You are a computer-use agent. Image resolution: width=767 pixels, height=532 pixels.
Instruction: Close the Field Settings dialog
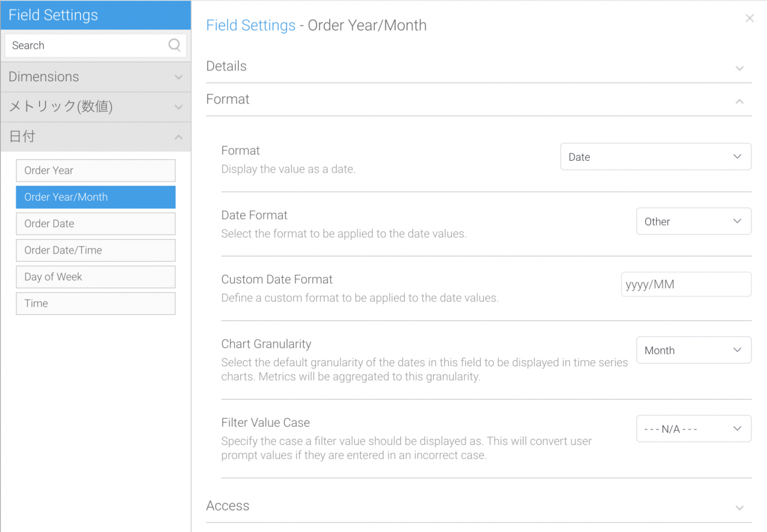(750, 18)
